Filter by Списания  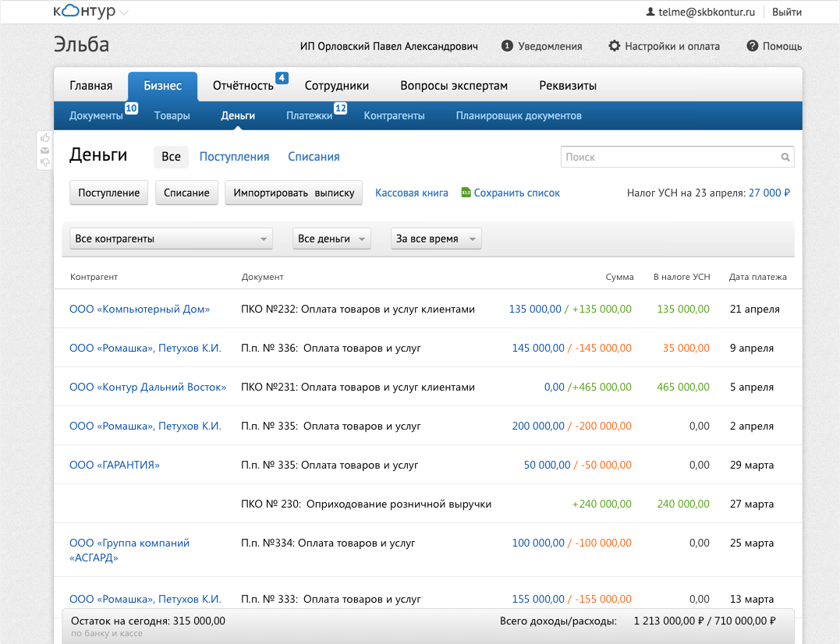click(314, 157)
